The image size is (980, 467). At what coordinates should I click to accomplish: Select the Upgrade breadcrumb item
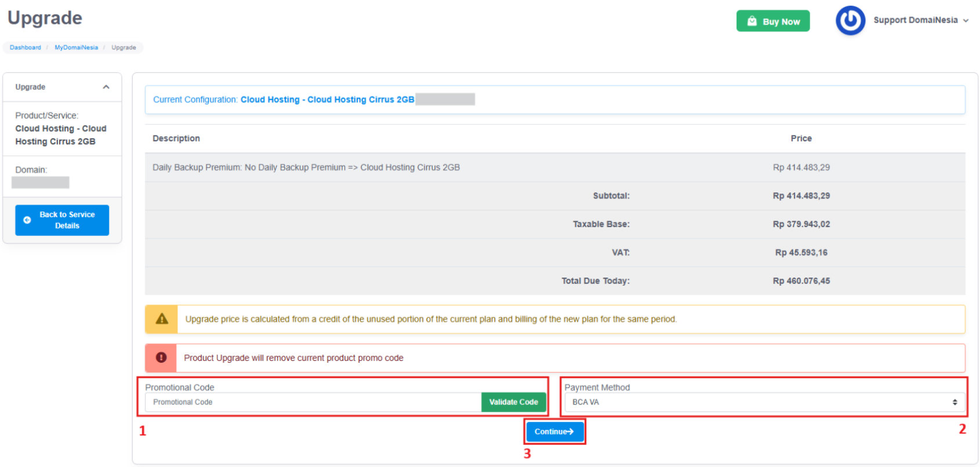tap(123, 48)
